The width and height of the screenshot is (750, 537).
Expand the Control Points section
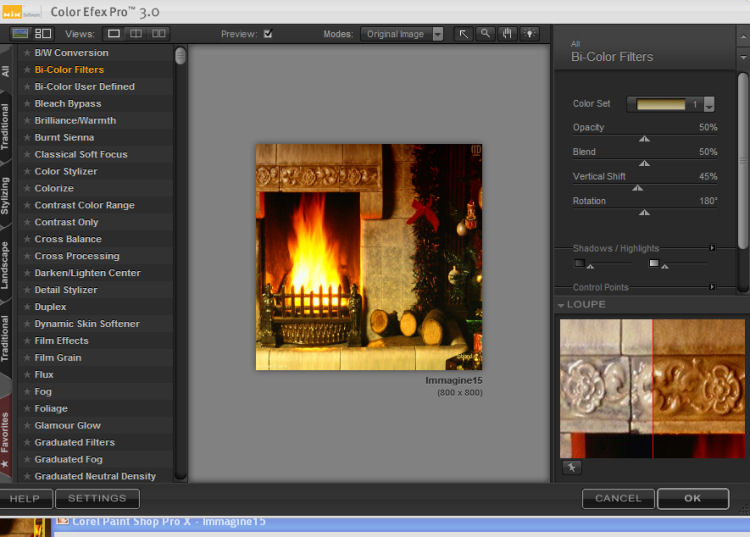click(x=712, y=286)
